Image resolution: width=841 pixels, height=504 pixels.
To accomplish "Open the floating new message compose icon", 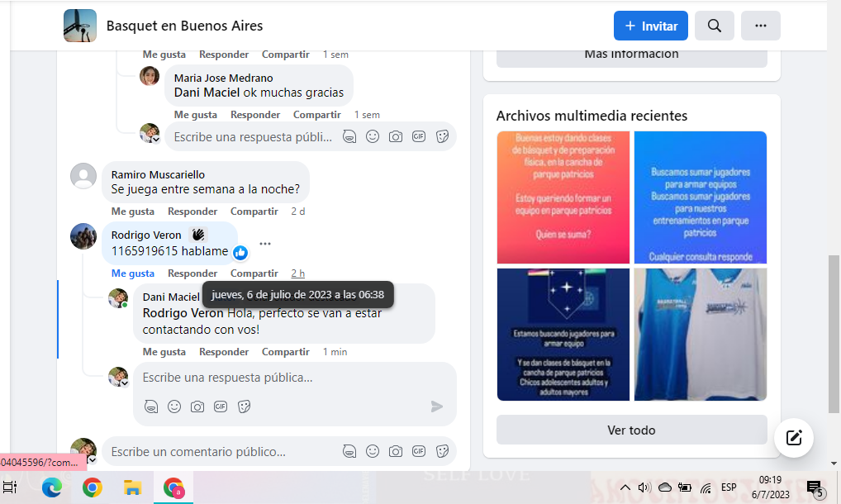I will (x=794, y=438).
